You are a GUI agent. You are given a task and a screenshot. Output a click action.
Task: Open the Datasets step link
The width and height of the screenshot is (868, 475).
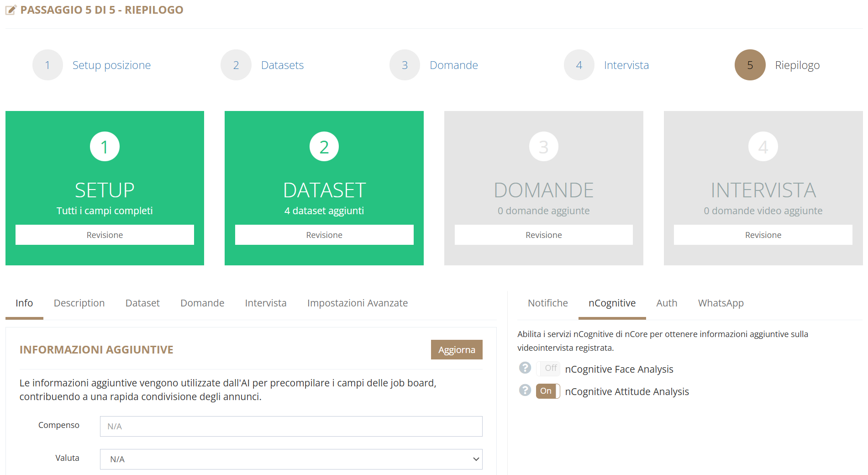(x=282, y=65)
